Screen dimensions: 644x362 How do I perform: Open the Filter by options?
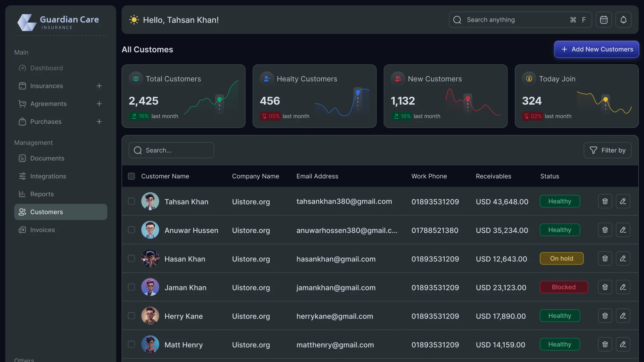[607, 150]
